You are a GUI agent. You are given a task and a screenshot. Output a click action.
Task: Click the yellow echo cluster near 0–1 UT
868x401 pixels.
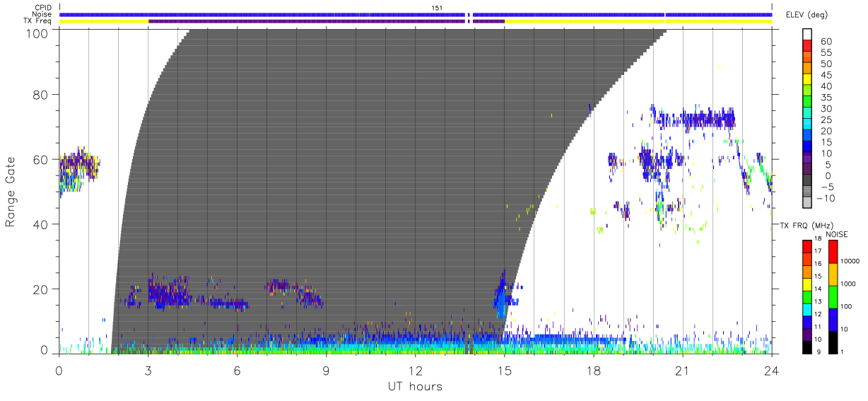78,170
